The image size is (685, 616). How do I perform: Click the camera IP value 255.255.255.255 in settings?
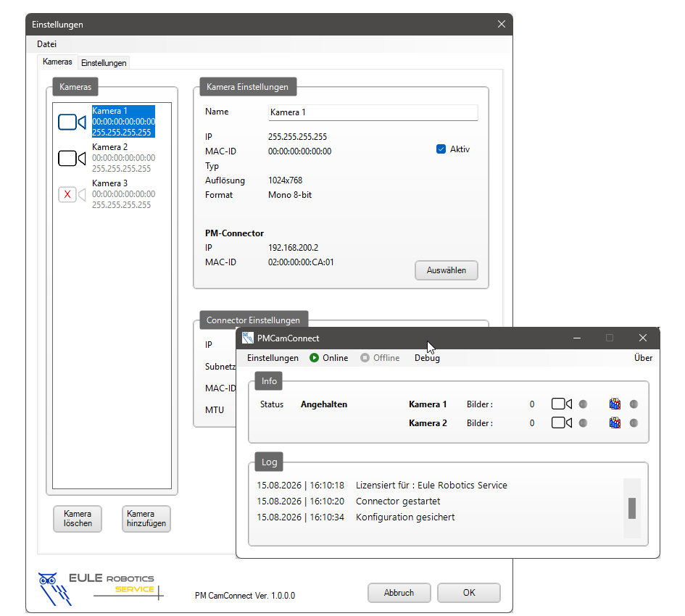[x=297, y=137]
